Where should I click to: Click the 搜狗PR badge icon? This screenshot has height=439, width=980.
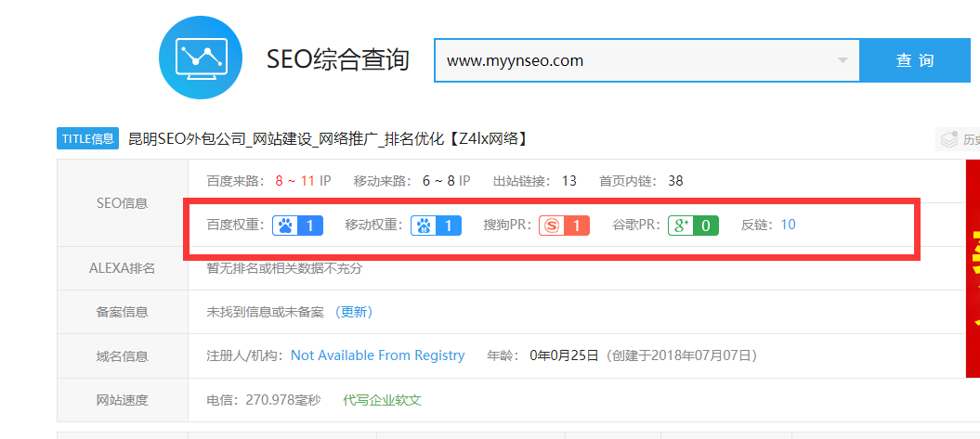pos(564,226)
